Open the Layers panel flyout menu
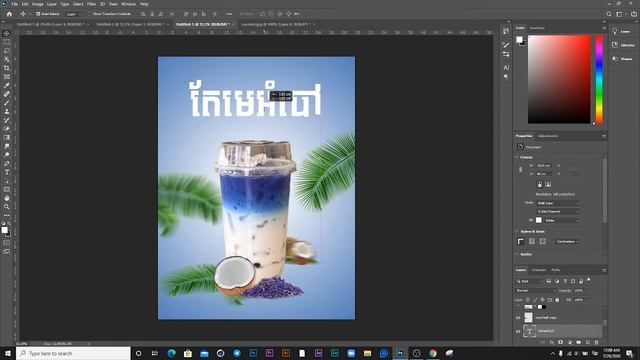This screenshot has width=640, height=360. 604,270
